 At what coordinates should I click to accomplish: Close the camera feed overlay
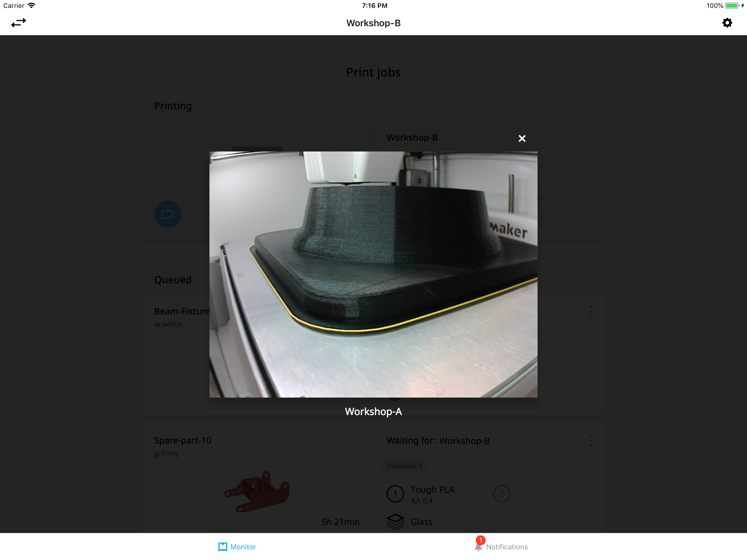(x=522, y=138)
